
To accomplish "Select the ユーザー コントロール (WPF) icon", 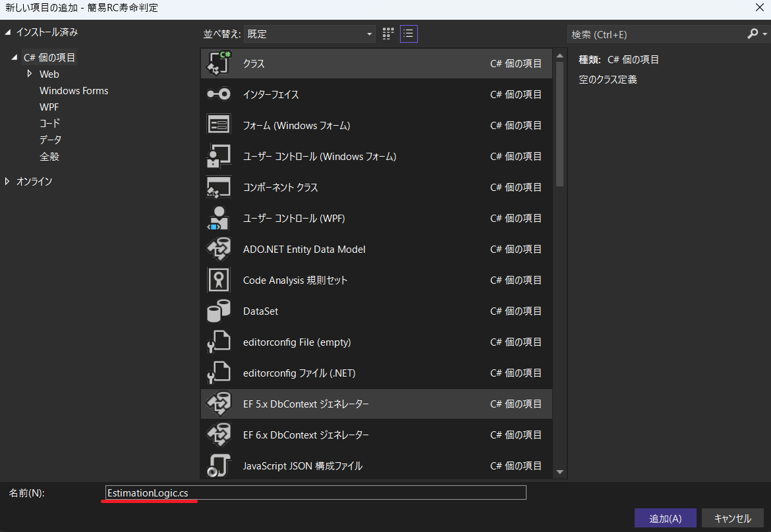I will pos(219,218).
